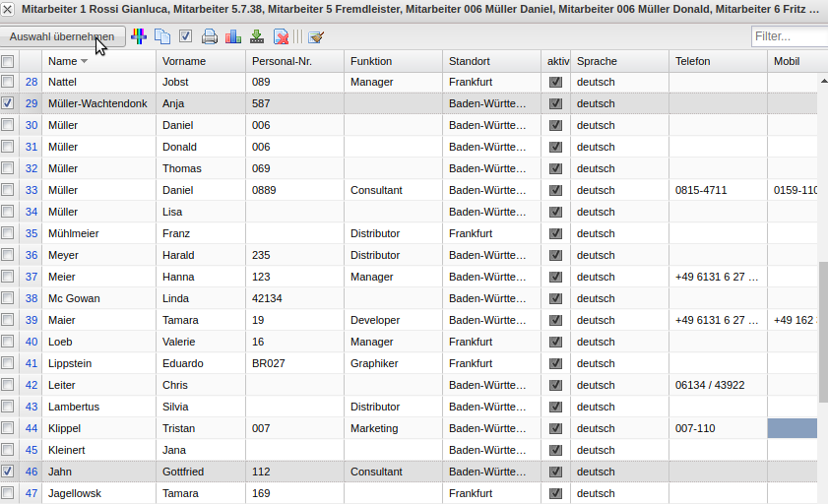Click the printer icon in toolbar
Viewport: 828px width, 504px height.
pos(210,37)
